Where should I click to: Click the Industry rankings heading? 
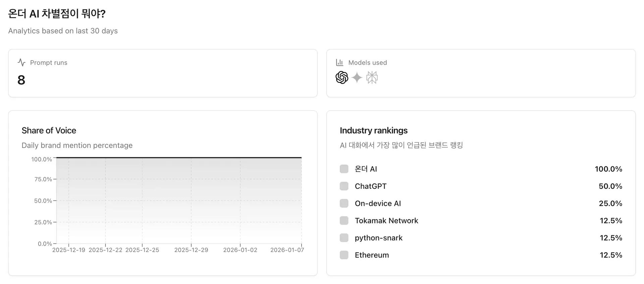[374, 130]
